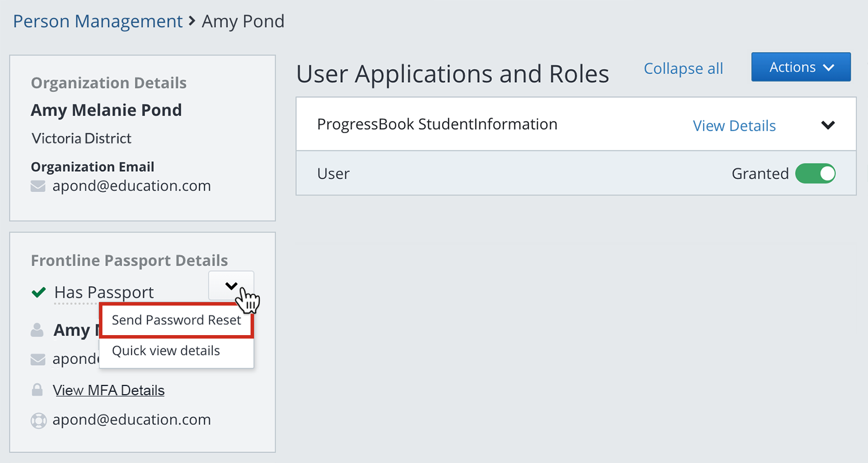Screen dimensions: 868x463
Task: Click the envelope icon beside organization email
Action: [38, 186]
